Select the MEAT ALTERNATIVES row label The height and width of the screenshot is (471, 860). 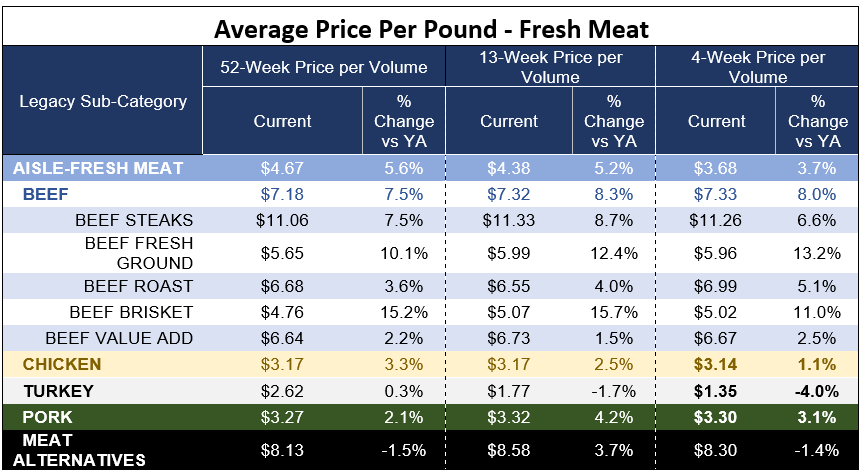(79, 450)
